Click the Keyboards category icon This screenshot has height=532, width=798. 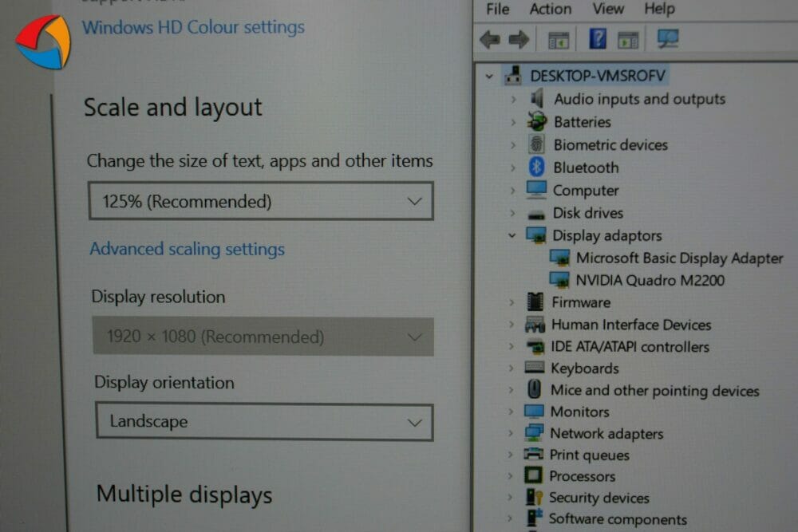(535, 367)
